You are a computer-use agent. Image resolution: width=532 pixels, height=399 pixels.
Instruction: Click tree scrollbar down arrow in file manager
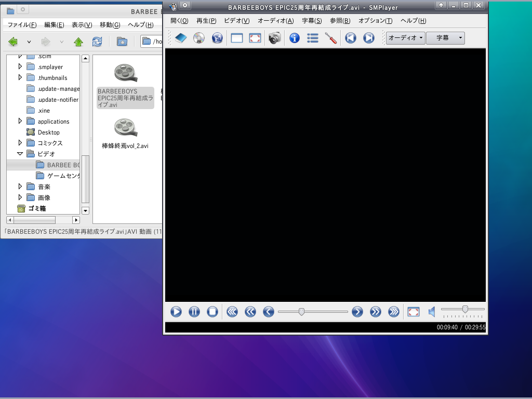[x=86, y=211]
